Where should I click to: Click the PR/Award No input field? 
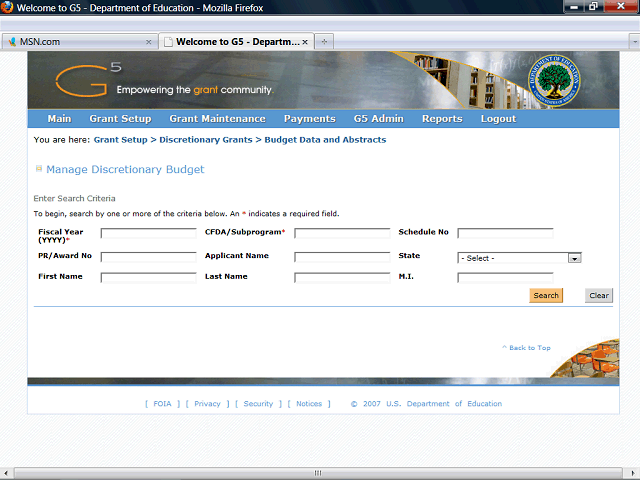pyautogui.click(x=149, y=257)
